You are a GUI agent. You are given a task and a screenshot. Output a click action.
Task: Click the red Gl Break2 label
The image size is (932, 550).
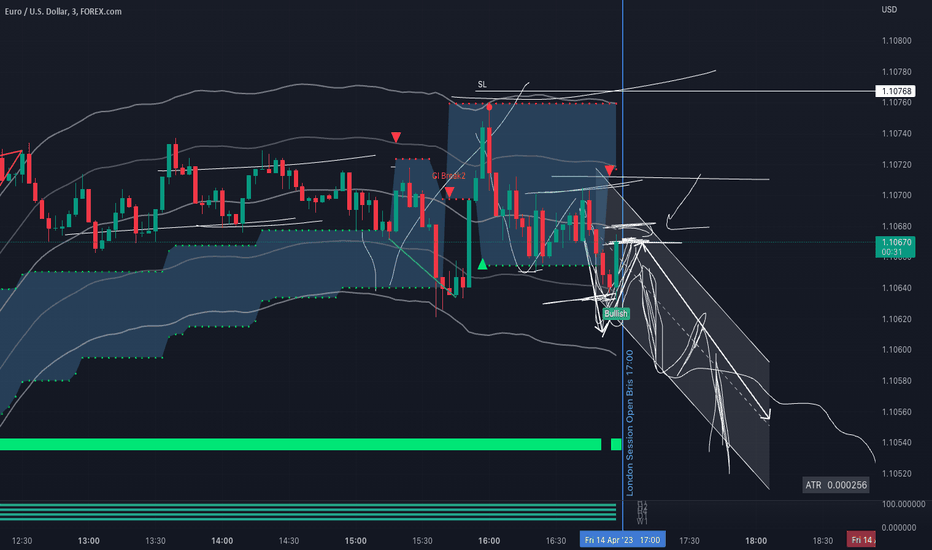tap(449, 176)
